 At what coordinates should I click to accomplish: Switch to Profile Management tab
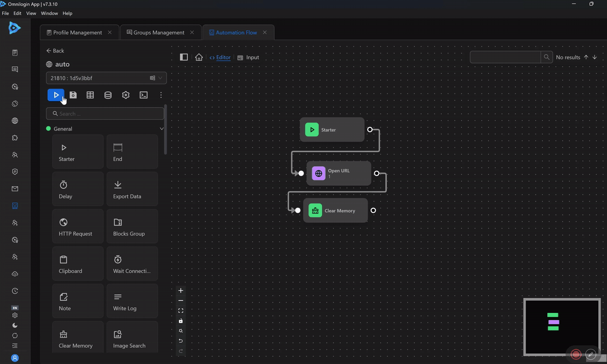pos(77,32)
